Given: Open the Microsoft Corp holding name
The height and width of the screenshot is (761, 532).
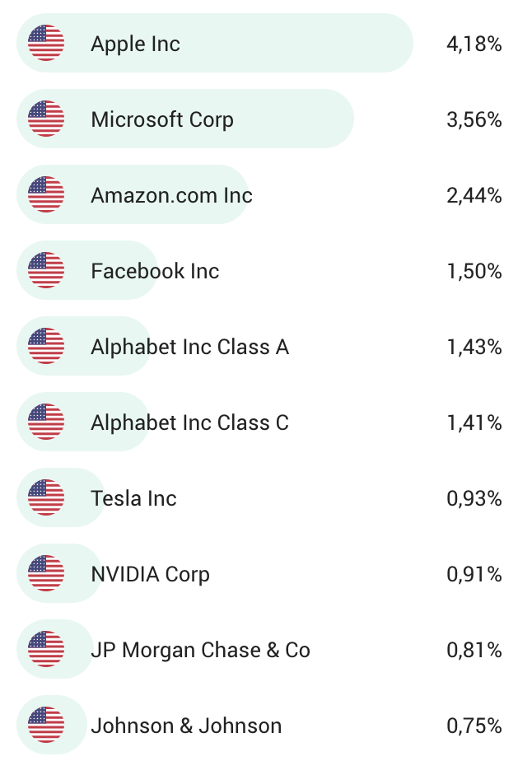Looking at the screenshot, I should click(162, 120).
